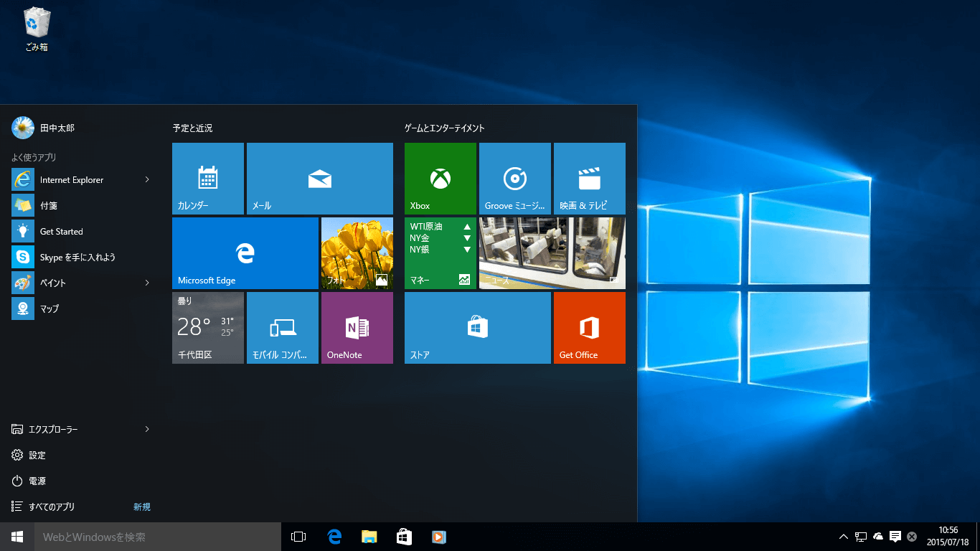Open 付箋 sticky notes app

83,205
